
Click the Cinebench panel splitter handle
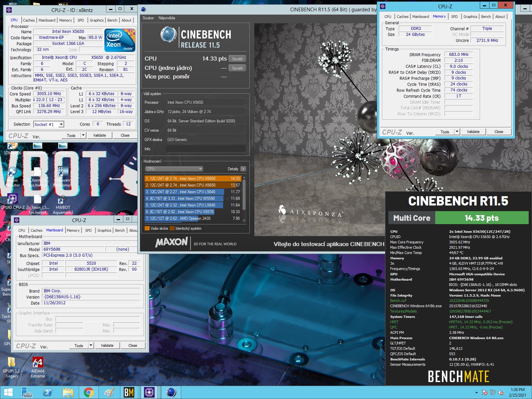pyautogui.click(x=252, y=136)
